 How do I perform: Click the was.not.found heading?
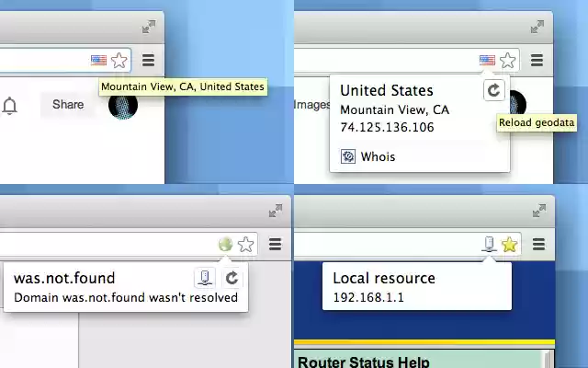[x=64, y=278]
